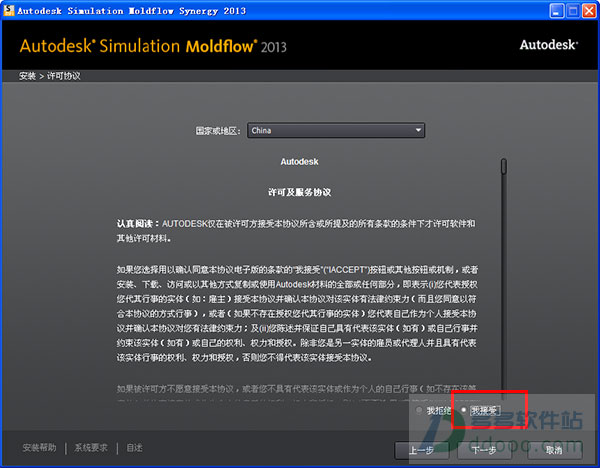Minimize the installer window

click(x=556, y=11)
